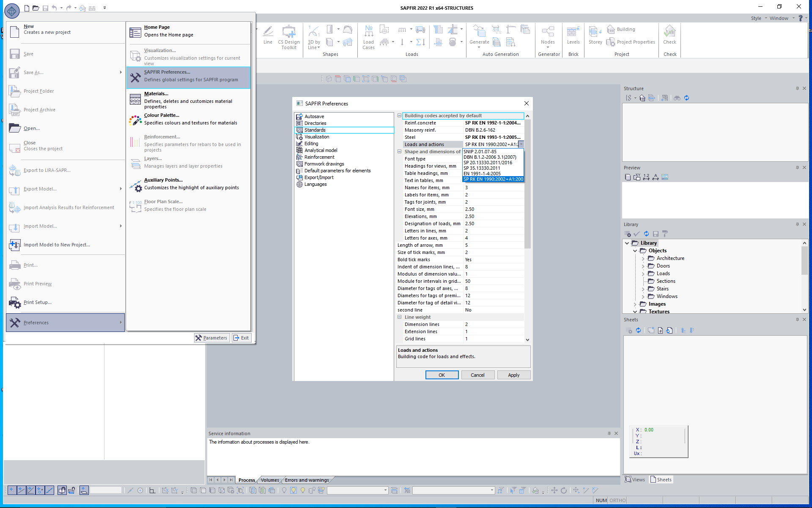Click the Exit button in the menu

click(x=241, y=338)
